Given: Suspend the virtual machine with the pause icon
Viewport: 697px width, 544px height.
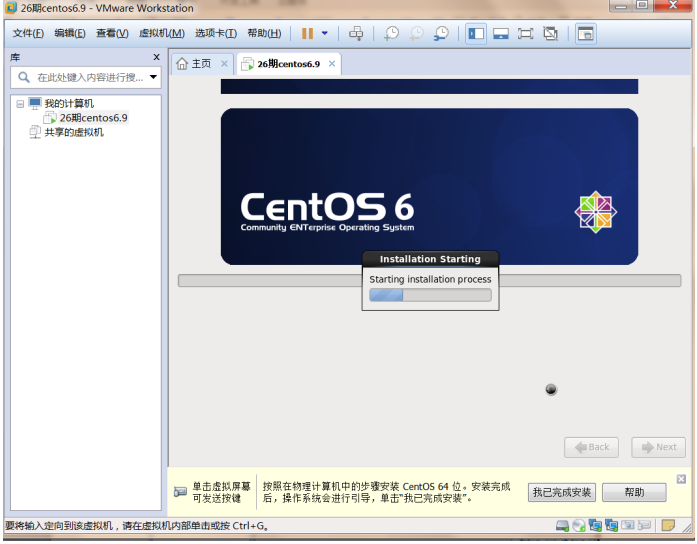Looking at the screenshot, I should click(x=307, y=33).
